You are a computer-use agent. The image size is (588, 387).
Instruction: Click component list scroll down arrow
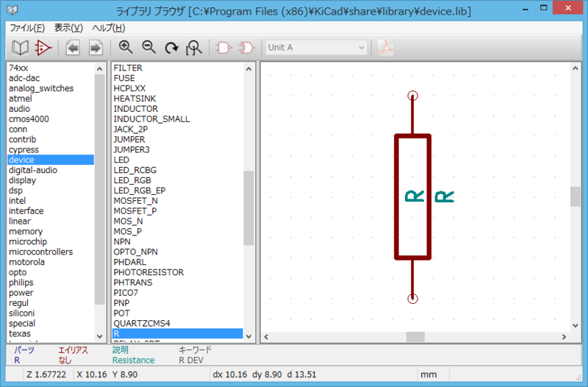[x=248, y=336]
